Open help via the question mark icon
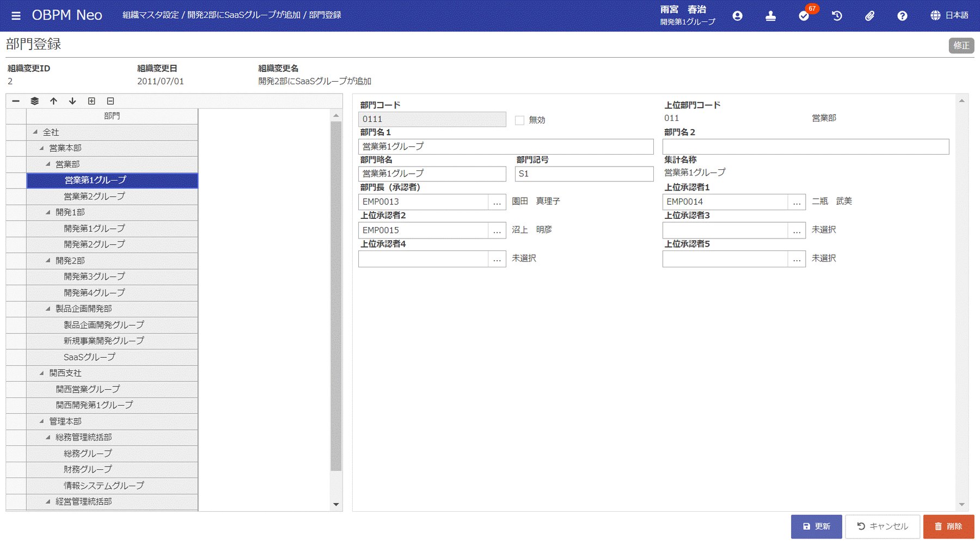 902,16
